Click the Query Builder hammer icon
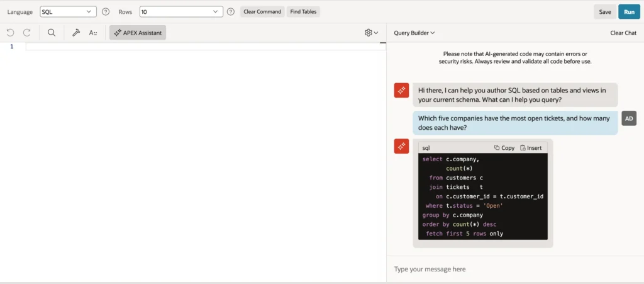644x284 pixels. (x=76, y=33)
